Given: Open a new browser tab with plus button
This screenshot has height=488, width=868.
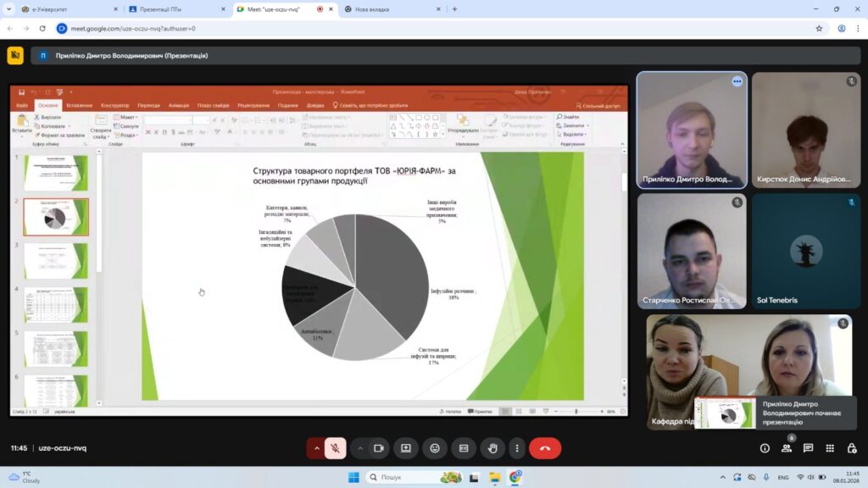Looking at the screenshot, I should tap(455, 9).
